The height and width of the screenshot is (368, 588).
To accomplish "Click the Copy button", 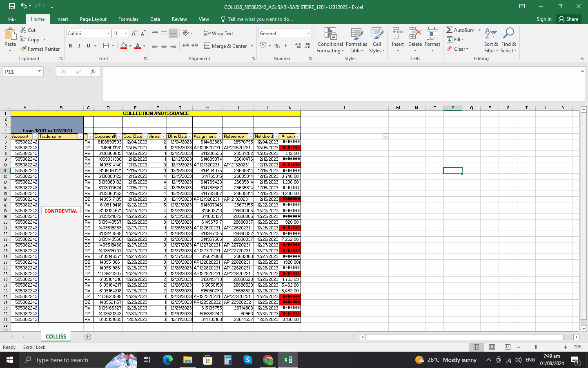I will click(x=30, y=40).
